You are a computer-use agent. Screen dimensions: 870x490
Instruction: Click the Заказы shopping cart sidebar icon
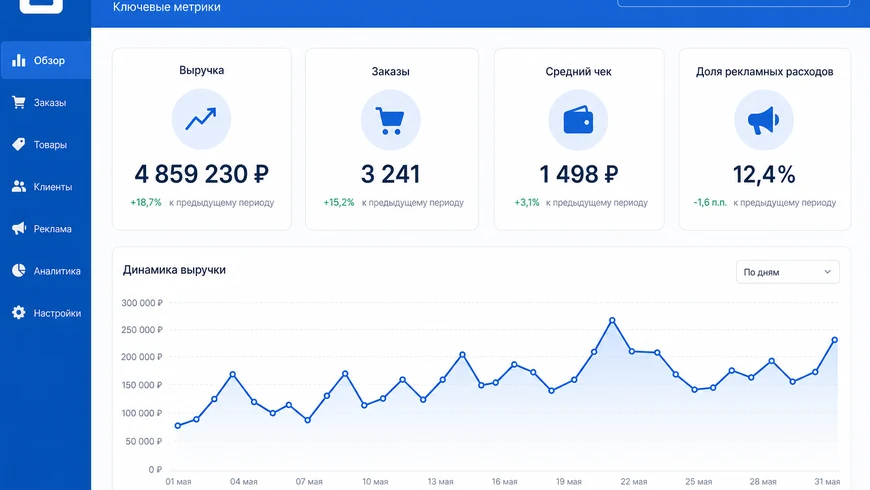[19, 102]
